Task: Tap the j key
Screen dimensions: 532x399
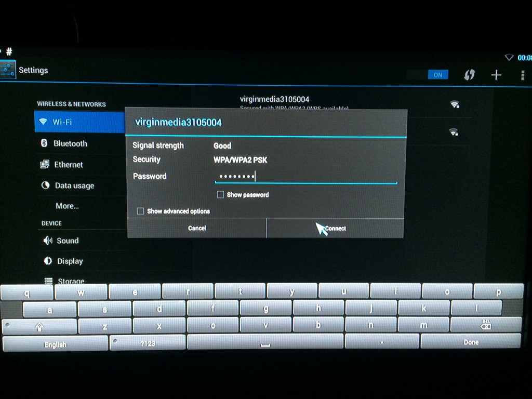Action: (x=371, y=308)
